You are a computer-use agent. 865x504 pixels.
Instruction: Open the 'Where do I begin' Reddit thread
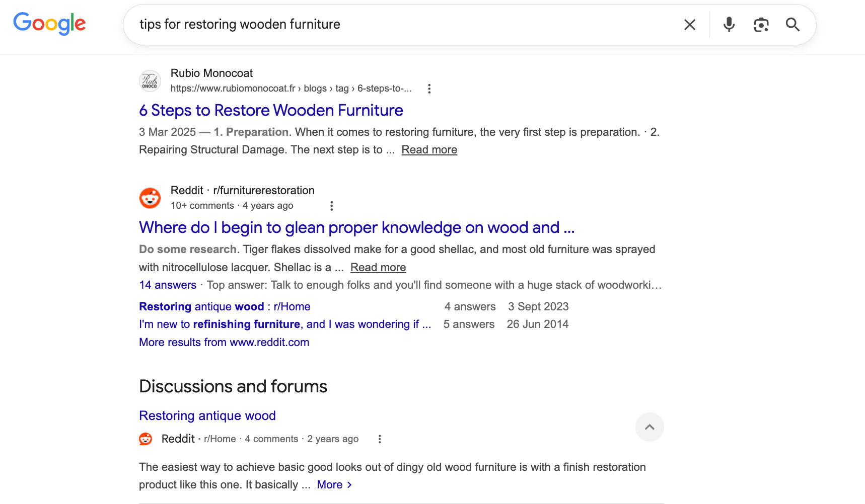point(356,227)
